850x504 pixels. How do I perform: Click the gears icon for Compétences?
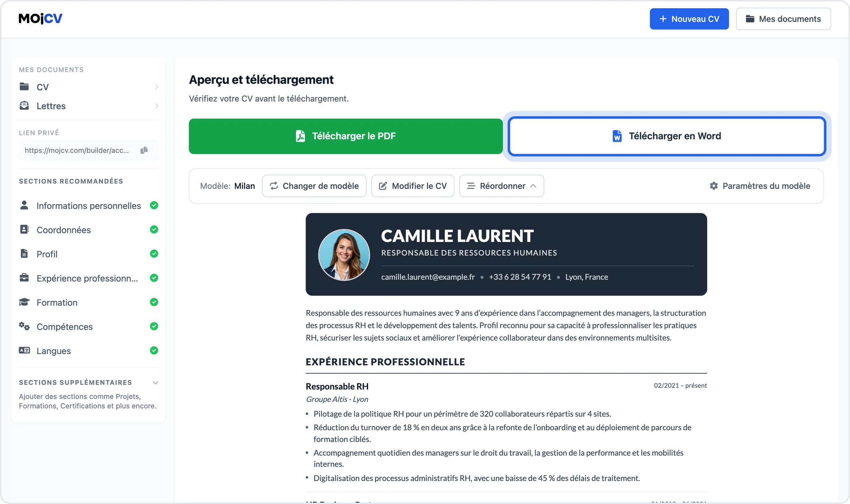click(x=24, y=326)
